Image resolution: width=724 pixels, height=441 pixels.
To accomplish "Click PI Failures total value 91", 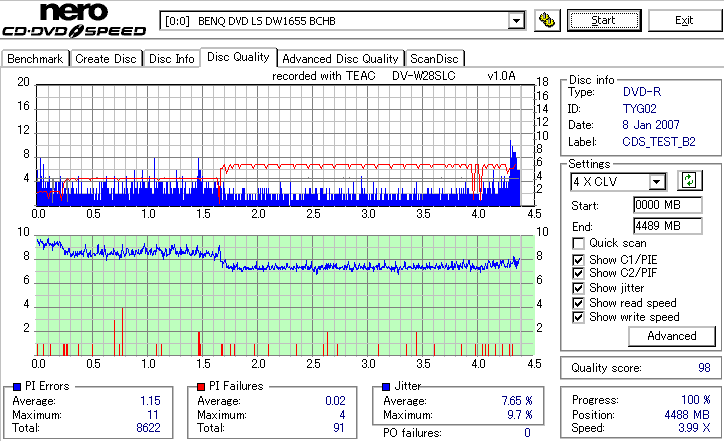I will click(x=339, y=428).
